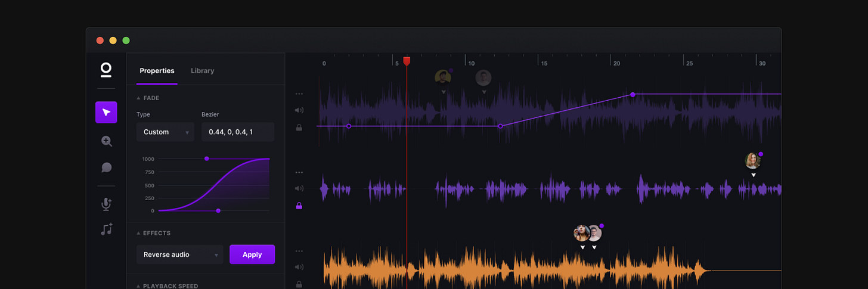Select the zoom magnifier tool
The height and width of the screenshot is (289, 868).
[x=106, y=141]
